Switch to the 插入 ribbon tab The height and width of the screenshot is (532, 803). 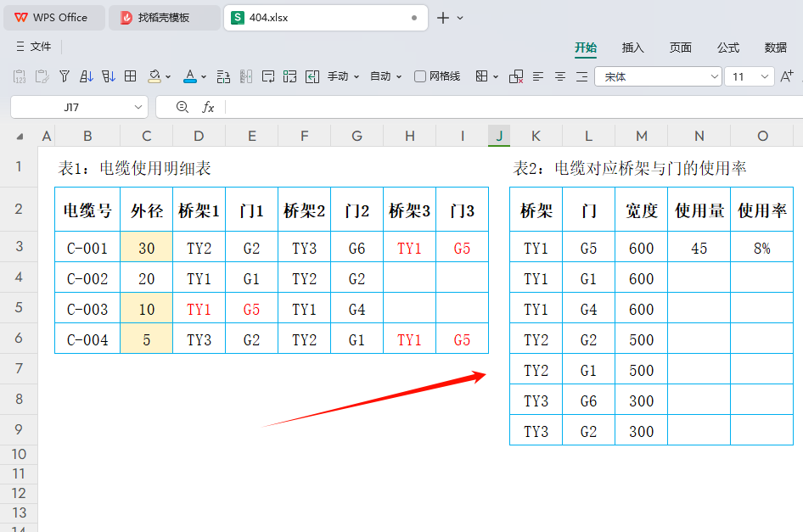632,48
